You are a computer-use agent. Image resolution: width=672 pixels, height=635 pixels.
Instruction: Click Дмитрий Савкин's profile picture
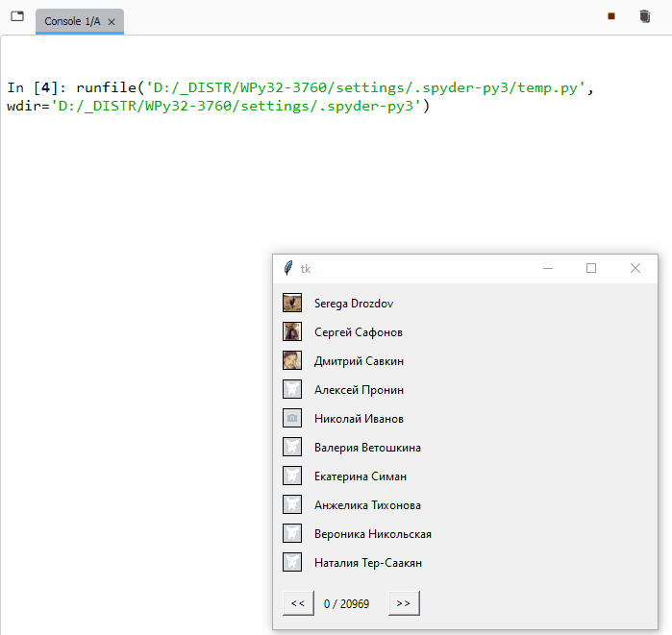coord(292,361)
